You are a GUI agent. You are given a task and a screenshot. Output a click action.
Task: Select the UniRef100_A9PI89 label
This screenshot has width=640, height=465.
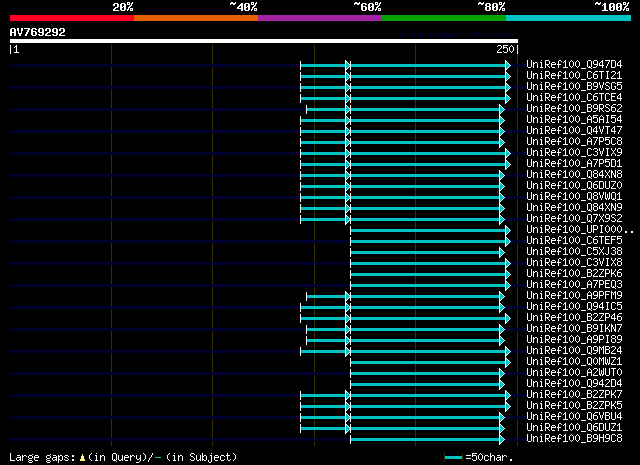[x=574, y=340]
